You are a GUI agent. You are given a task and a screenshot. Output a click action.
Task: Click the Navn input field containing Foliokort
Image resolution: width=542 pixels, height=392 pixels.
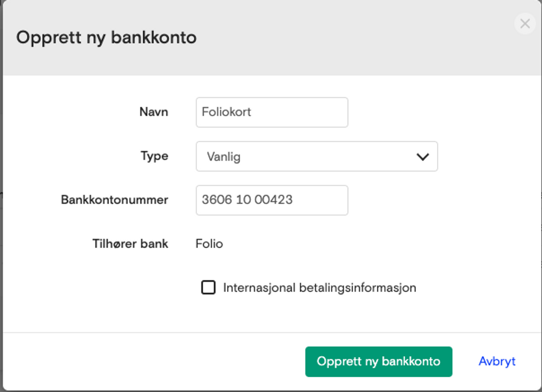pos(272,112)
